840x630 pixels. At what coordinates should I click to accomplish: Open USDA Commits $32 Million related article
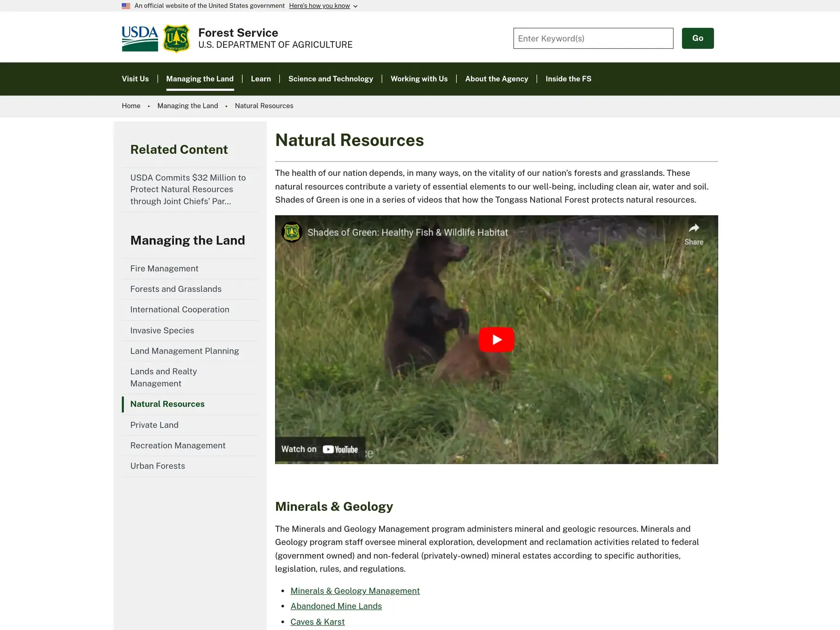(x=190, y=190)
